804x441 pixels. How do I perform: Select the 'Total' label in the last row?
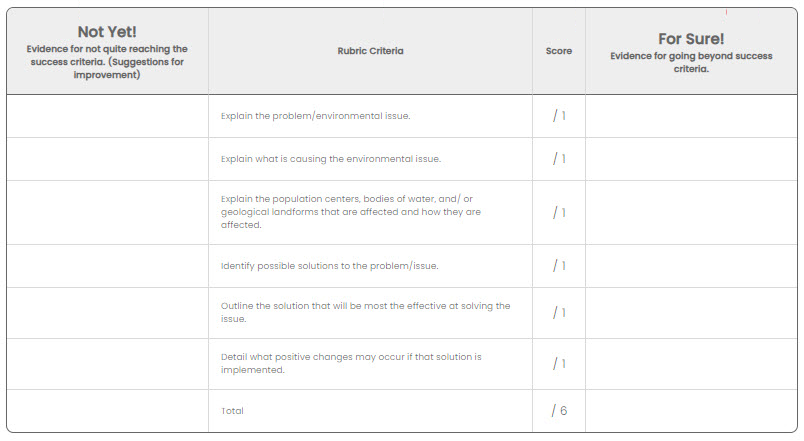pos(232,411)
